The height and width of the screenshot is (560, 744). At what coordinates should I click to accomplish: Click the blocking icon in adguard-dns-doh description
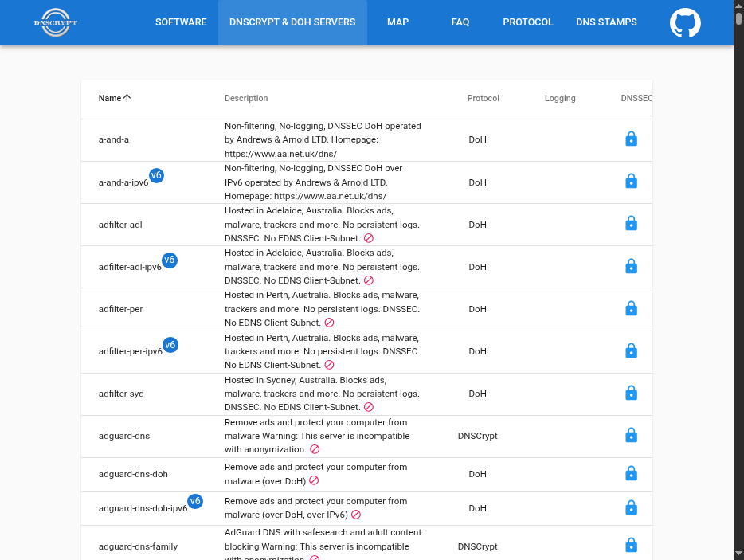(314, 481)
